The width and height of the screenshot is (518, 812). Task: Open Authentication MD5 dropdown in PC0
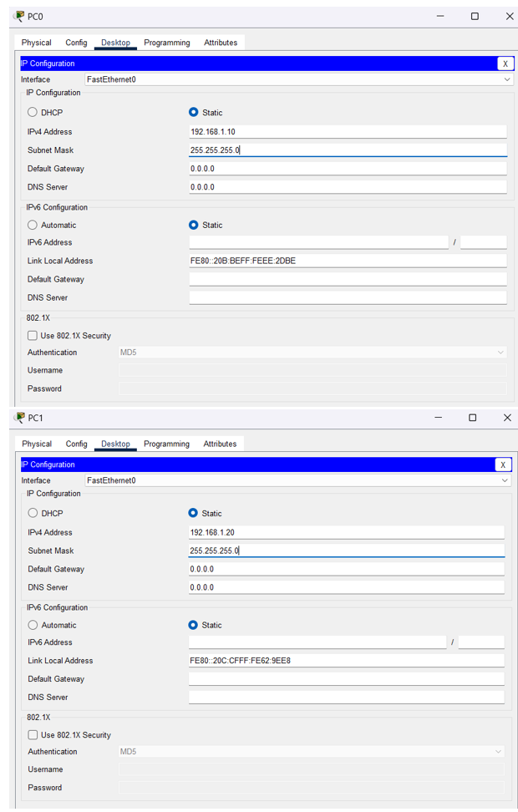coord(312,353)
